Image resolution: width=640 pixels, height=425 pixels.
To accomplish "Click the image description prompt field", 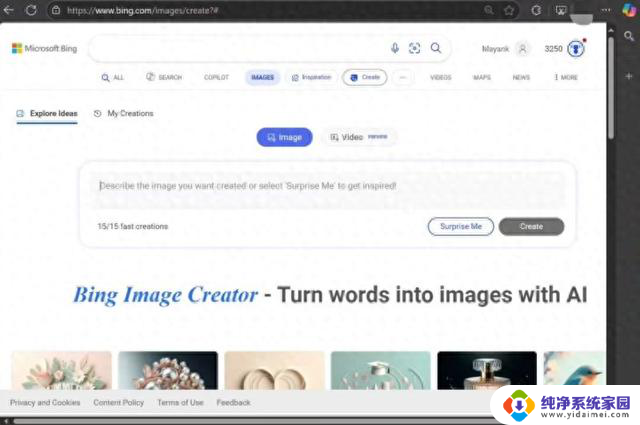I will (x=327, y=186).
